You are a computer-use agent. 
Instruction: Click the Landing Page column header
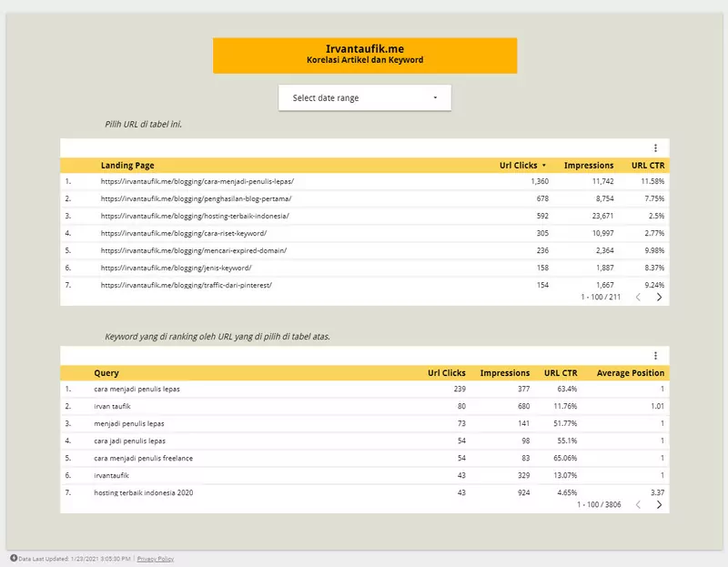click(127, 166)
